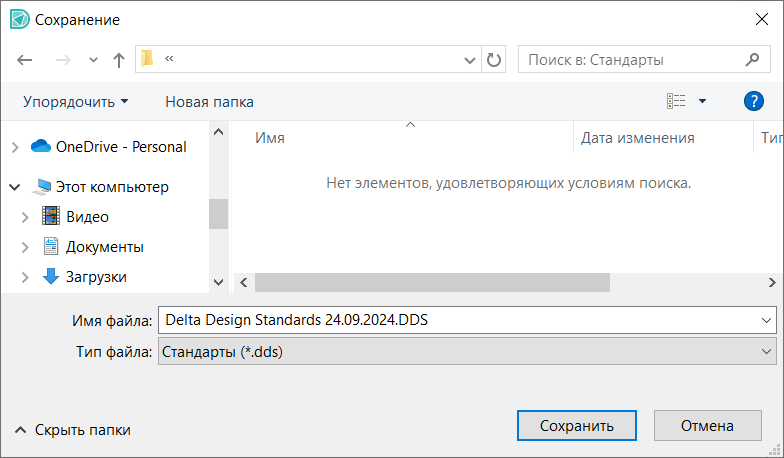Click the horizontal scrollbar in file list
784x458 pixels.
pyautogui.click(x=432, y=283)
